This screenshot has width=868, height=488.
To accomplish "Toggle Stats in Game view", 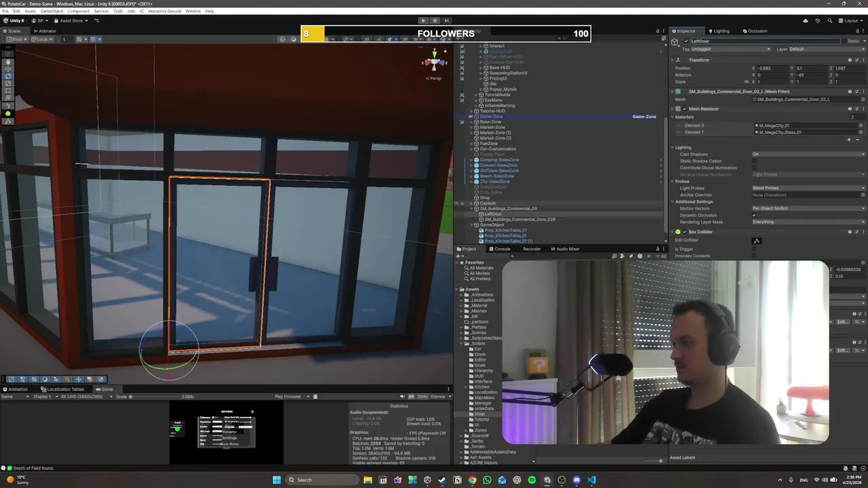I will coord(422,396).
